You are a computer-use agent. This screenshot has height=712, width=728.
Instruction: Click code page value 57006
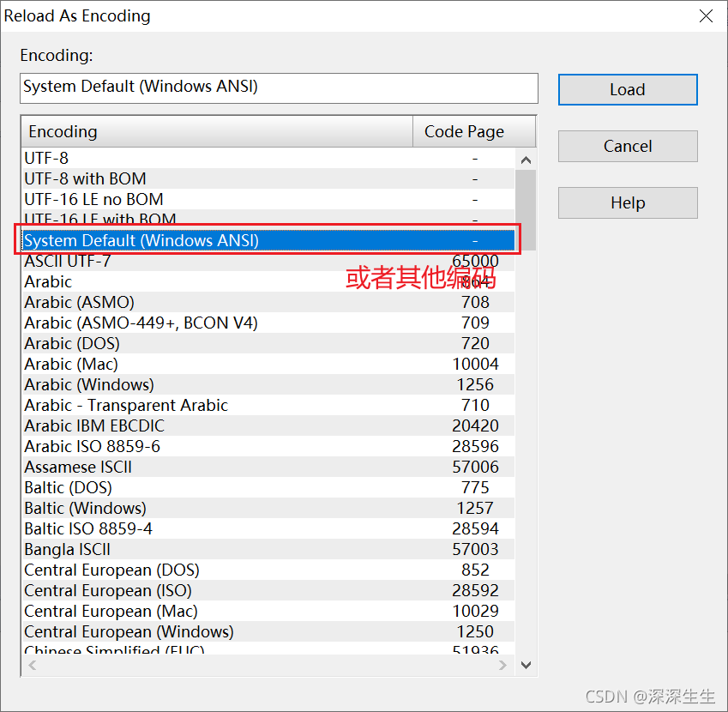click(475, 467)
